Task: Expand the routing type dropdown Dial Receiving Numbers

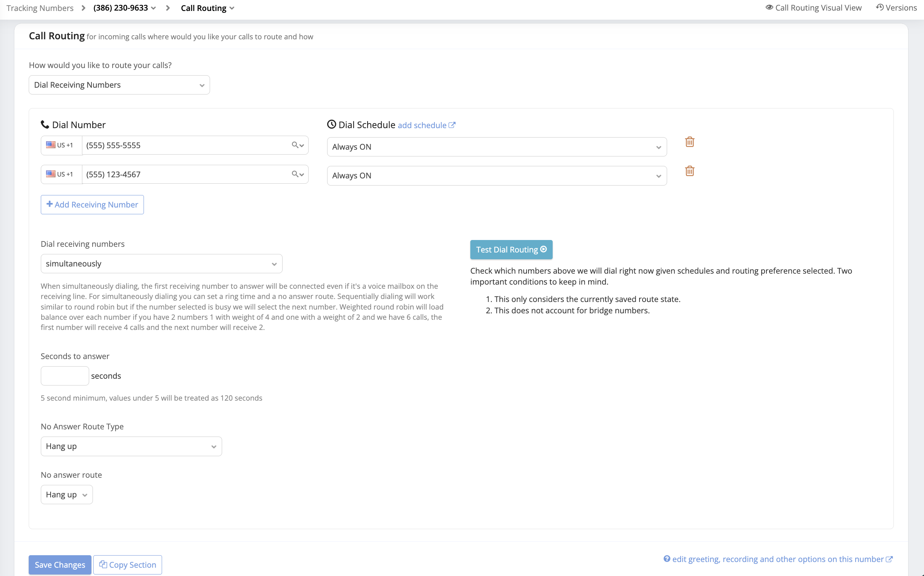Action: (119, 85)
